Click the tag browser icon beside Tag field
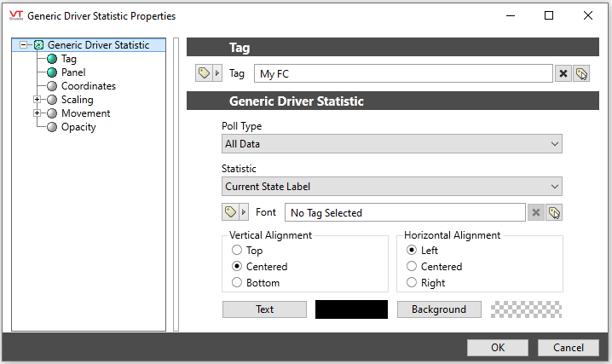This screenshot has width=612, height=364. point(204,73)
